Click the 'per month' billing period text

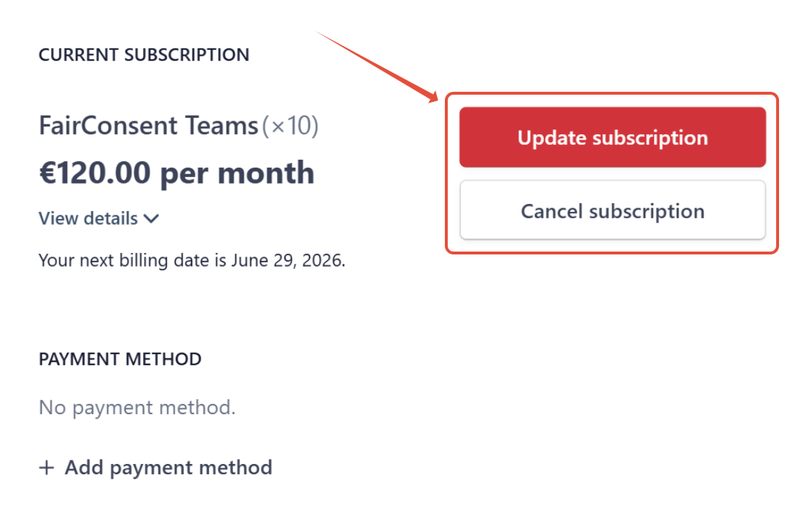(237, 173)
